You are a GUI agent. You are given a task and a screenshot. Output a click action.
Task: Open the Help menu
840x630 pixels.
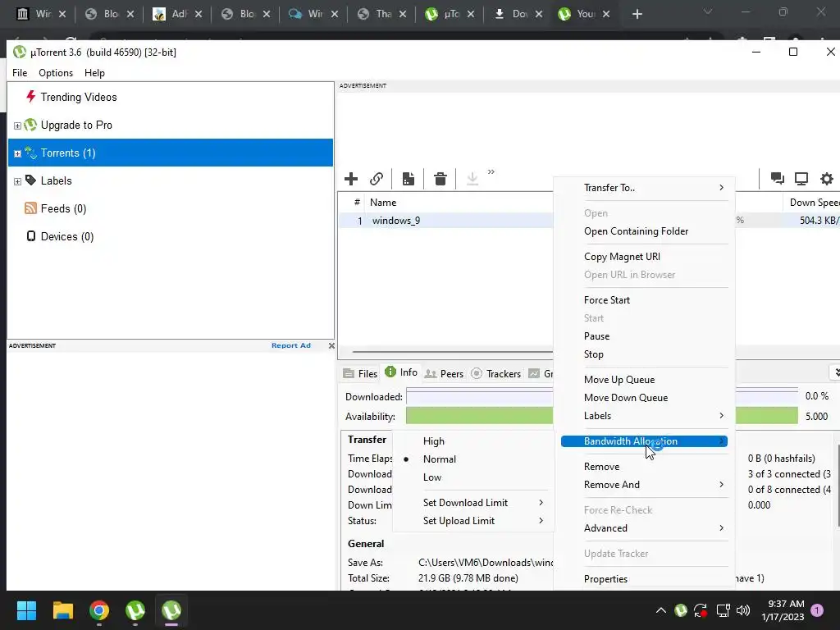tap(95, 73)
